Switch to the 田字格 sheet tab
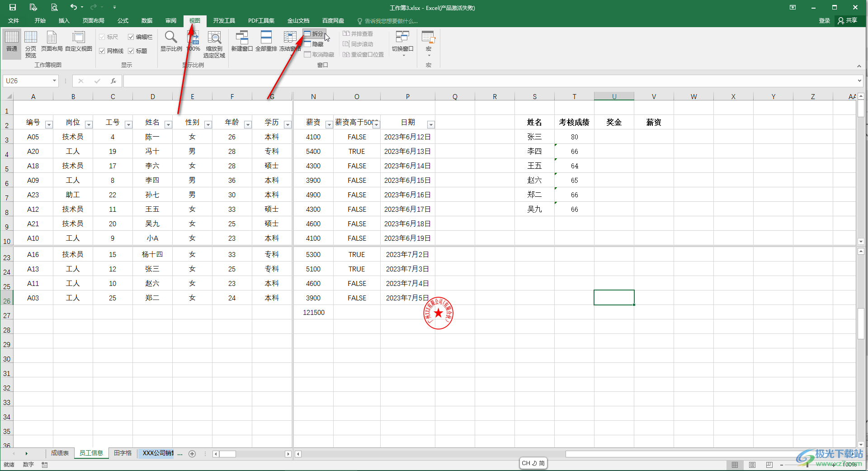868x471 pixels. 123,453
